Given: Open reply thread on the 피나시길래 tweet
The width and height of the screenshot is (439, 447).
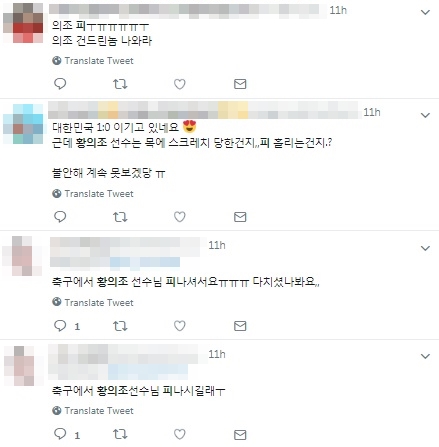Looking at the screenshot, I should [60, 434].
